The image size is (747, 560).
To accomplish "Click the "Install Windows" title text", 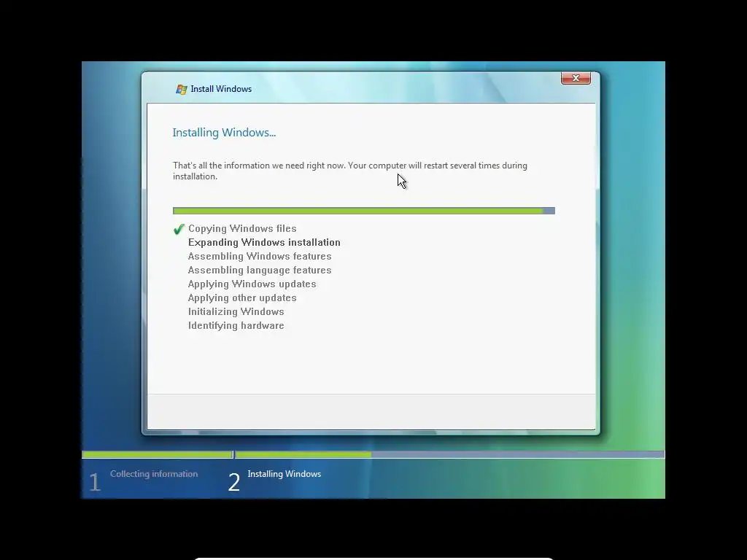I will (x=221, y=89).
